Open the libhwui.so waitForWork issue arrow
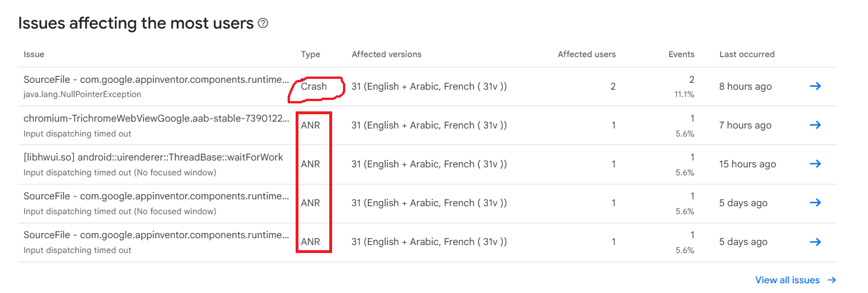Viewport: 868px width, 293px height. click(815, 164)
